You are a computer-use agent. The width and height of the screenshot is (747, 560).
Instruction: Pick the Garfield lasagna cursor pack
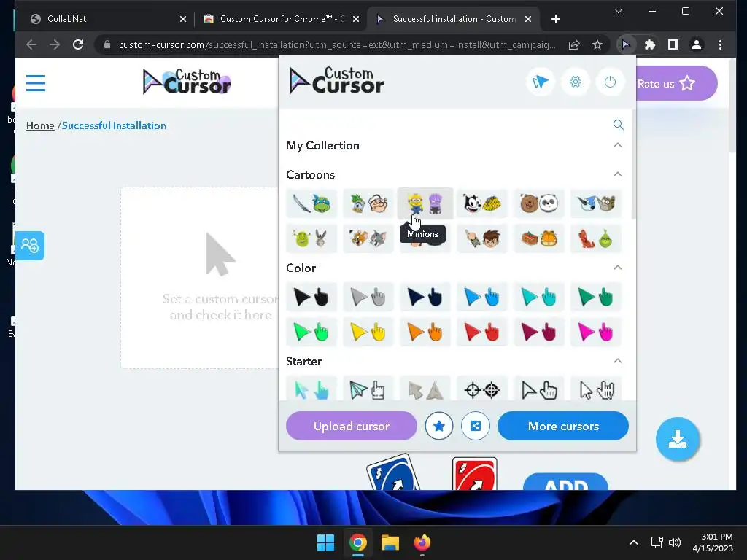[539, 238]
